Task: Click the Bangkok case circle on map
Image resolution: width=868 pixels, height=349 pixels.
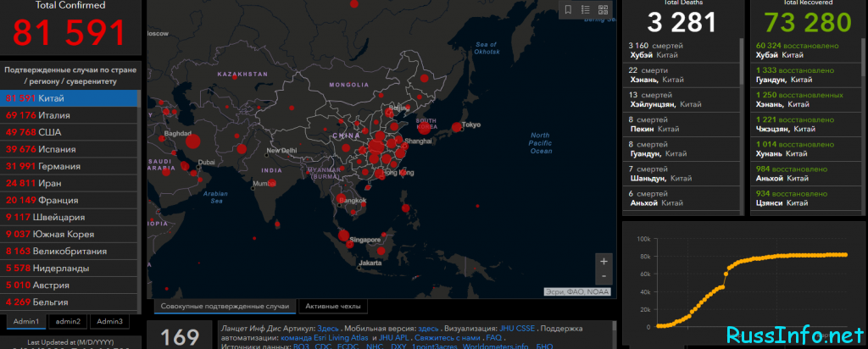Action: point(342,200)
